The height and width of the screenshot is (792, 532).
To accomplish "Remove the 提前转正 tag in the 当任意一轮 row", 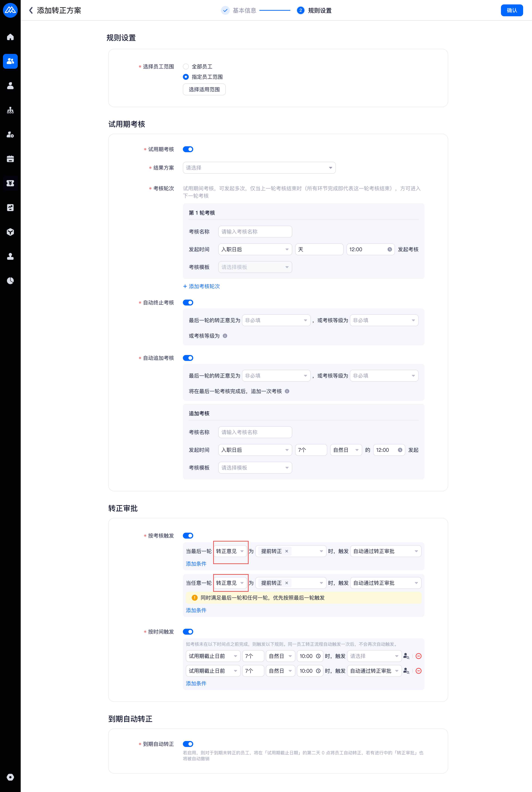I will 287,583.
